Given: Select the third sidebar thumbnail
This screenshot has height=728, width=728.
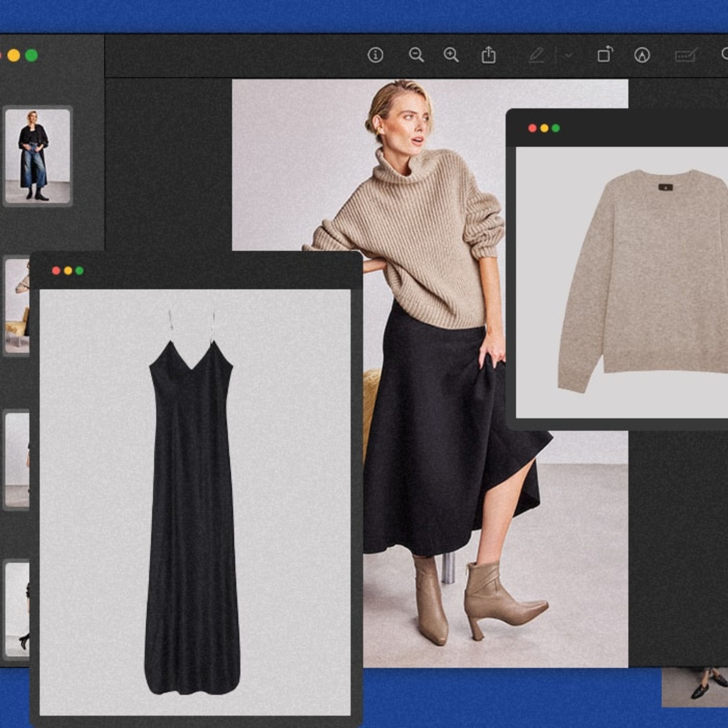Looking at the screenshot, I should click(x=17, y=460).
